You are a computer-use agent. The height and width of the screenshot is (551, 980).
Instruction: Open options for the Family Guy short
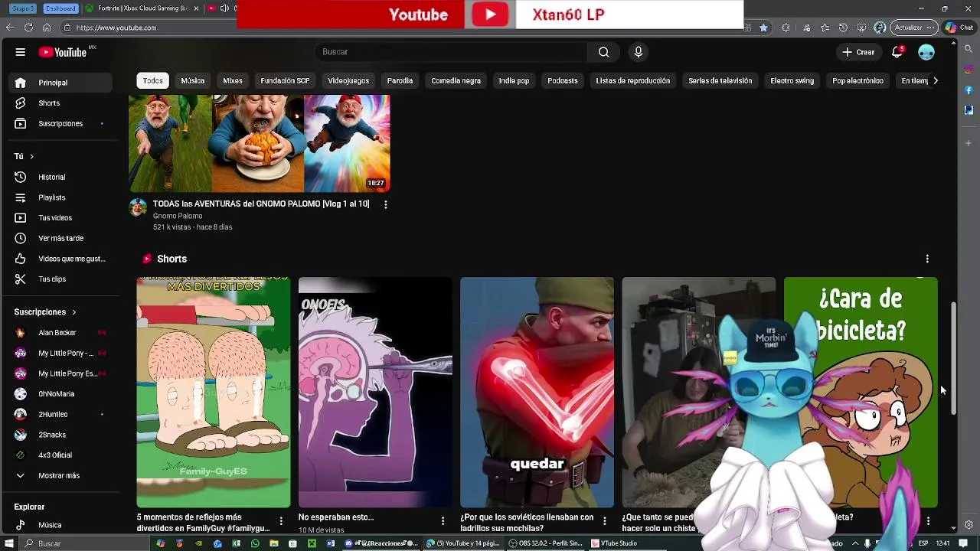[x=281, y=521]
